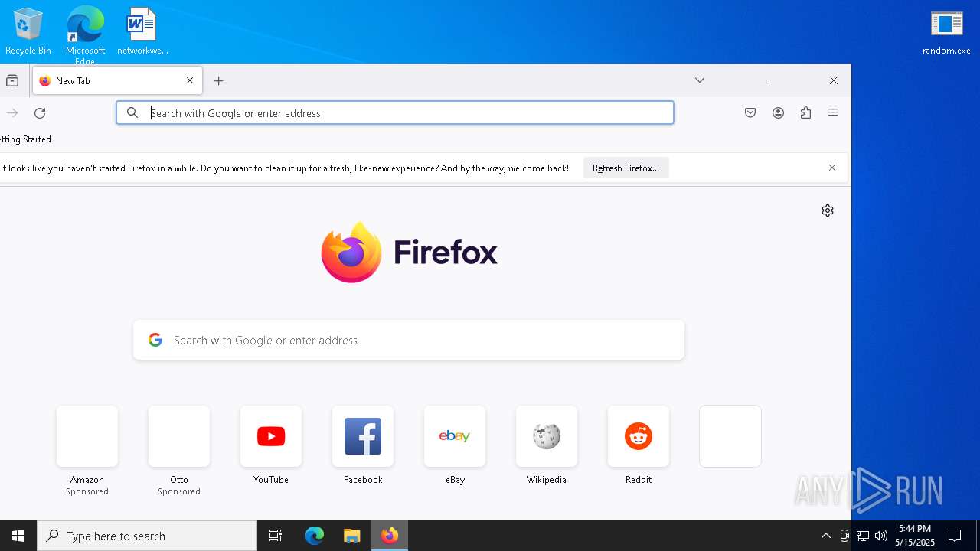Open the network status tray icon
The image size is (980, 551).
tap(863, 536)
